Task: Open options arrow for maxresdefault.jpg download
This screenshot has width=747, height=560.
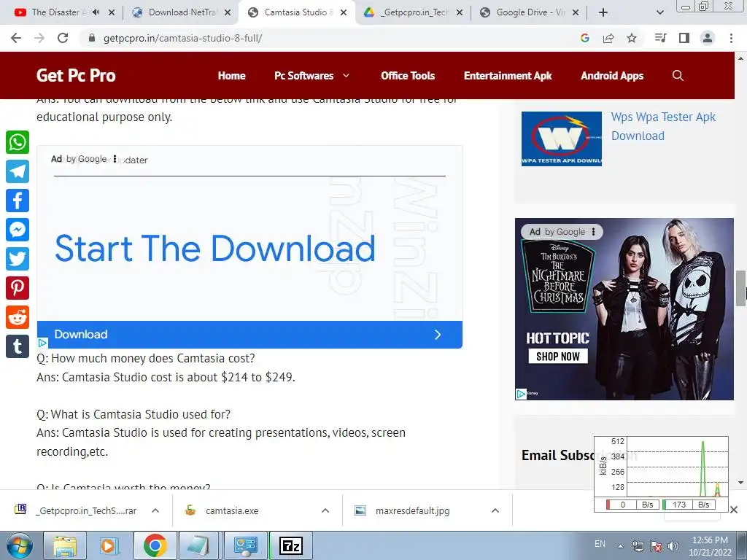Action: (495, 510)
